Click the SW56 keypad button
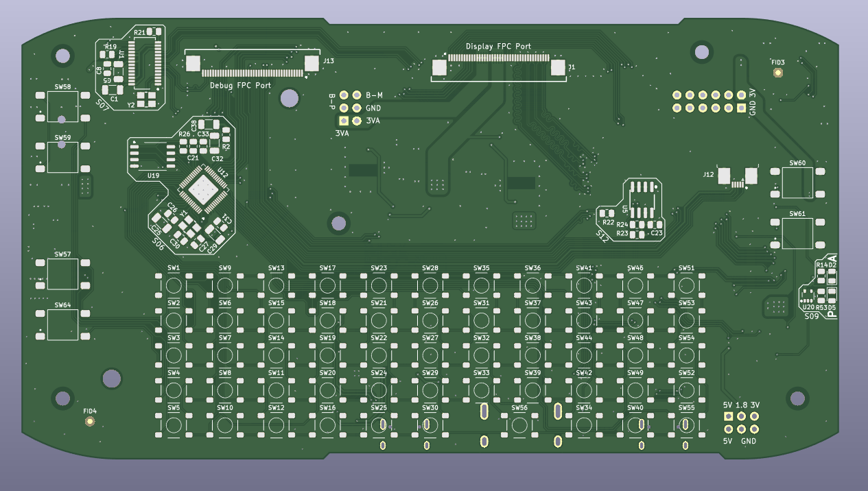This screenshot has width=868, height=491. (519, 425)
